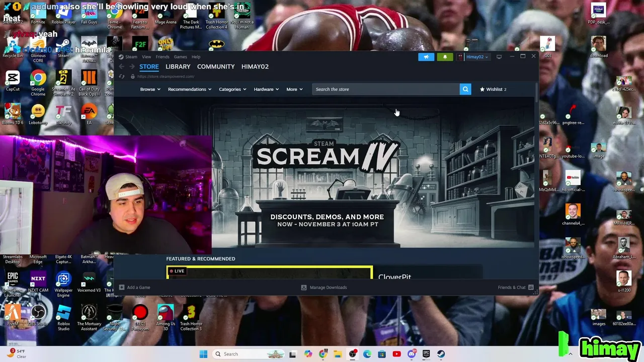Screen dimensions: 644x362
Task: Select the STORE tab
Action: tap(149, 66)
